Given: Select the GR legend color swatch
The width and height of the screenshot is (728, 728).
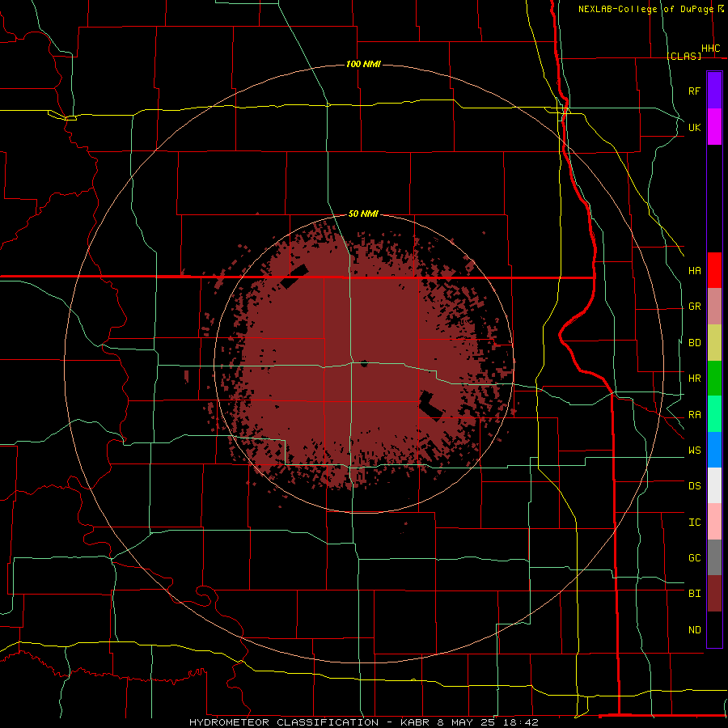Looking at the screenshot, I should click(714, 307).
